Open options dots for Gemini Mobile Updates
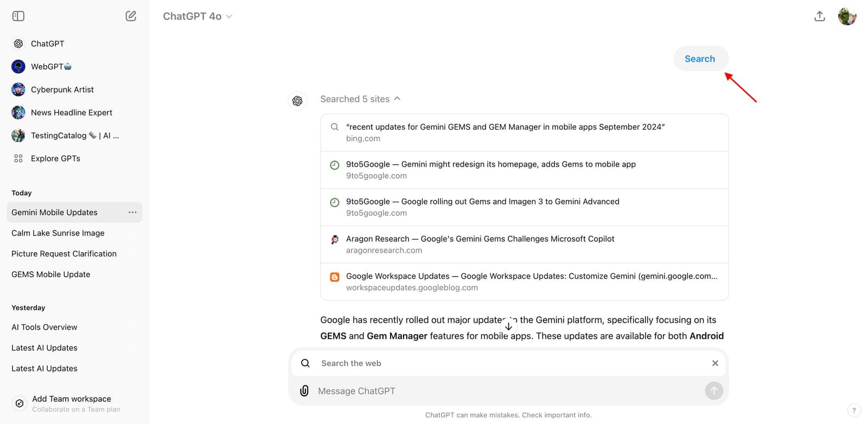This screenshot has height=424, width=868. (x=132, y=213)
